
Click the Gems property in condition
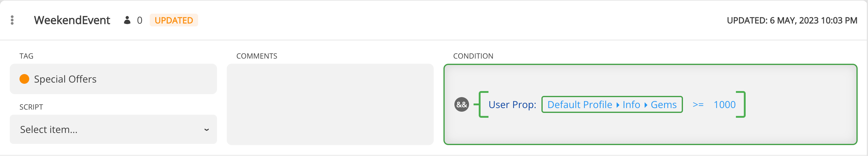click(663, 105)
